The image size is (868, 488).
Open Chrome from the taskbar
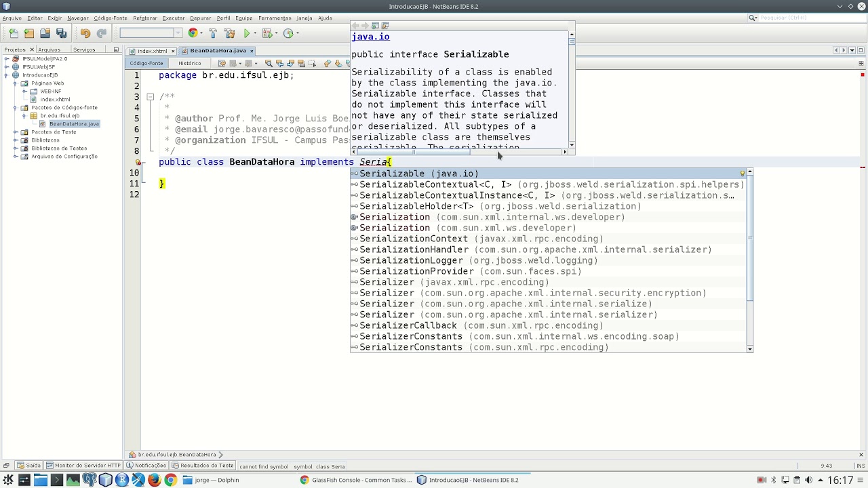coord(170,480)
